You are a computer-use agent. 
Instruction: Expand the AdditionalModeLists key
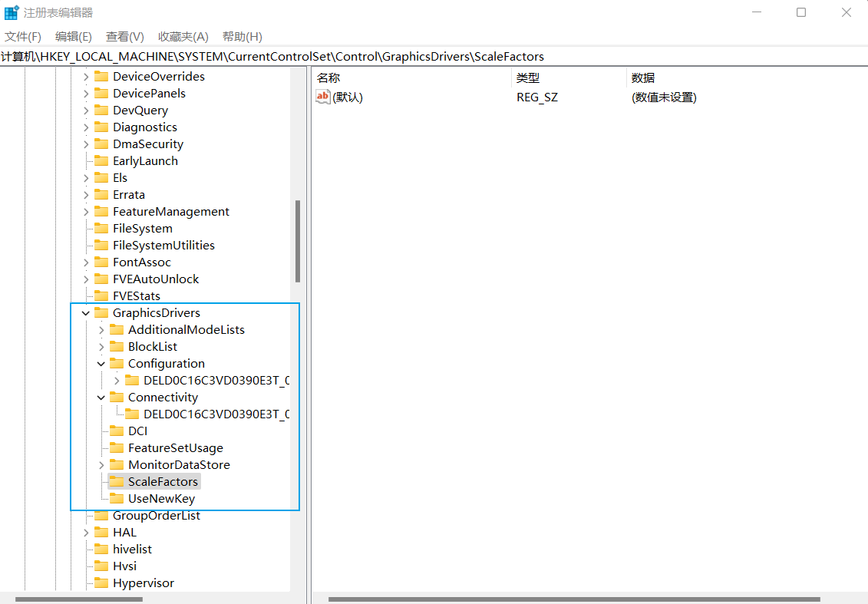coord(101,330)
